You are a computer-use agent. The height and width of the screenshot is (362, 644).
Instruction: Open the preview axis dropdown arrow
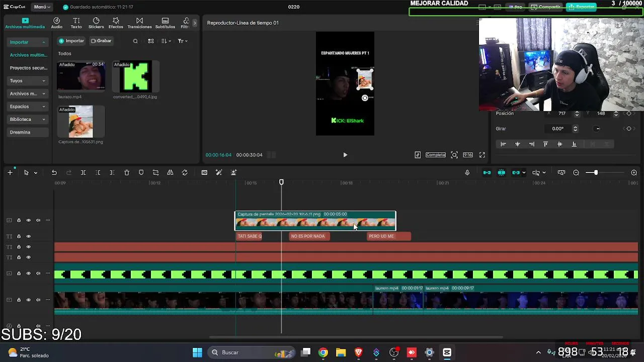click(544, 173)
